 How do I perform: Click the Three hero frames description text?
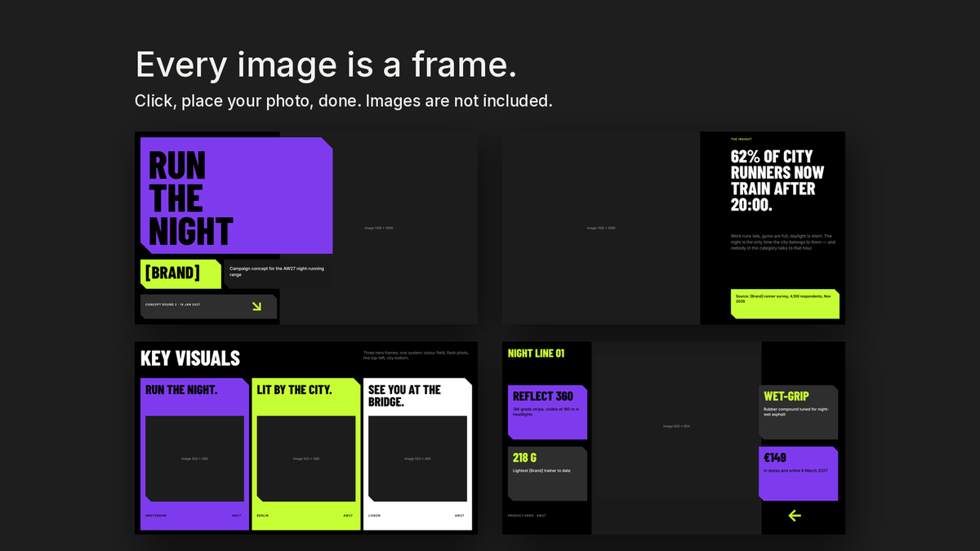(416, 355)
